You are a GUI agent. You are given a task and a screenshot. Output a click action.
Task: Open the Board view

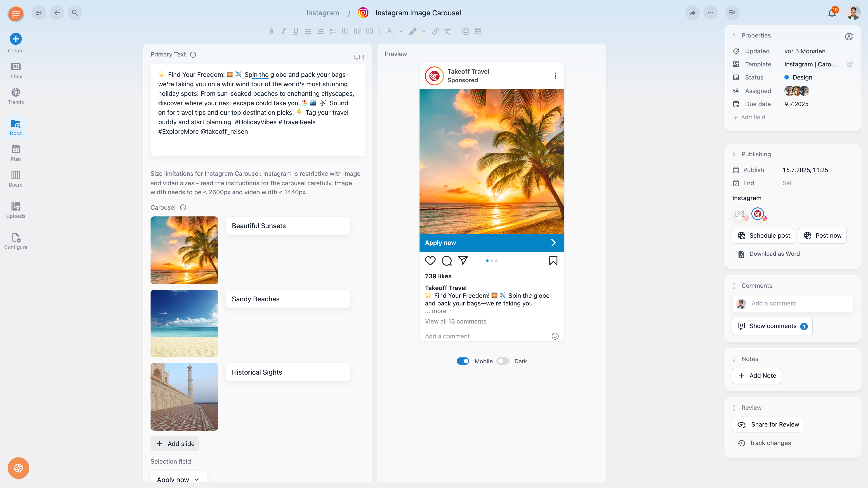pos(16,178)
